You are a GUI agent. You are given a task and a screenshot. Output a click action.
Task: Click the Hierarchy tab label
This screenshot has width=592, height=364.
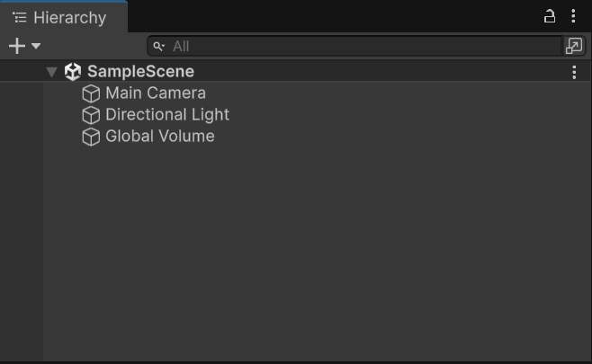pyautogui.click(x=69, y=17)
